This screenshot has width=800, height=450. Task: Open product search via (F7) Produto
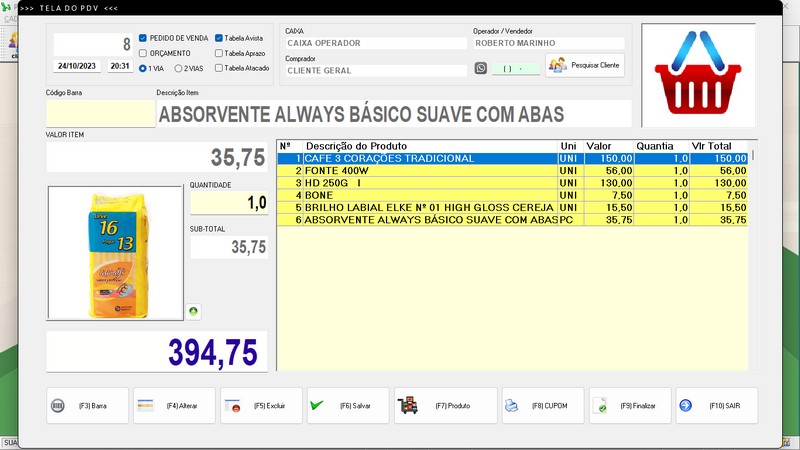click(x=445, y=406)
